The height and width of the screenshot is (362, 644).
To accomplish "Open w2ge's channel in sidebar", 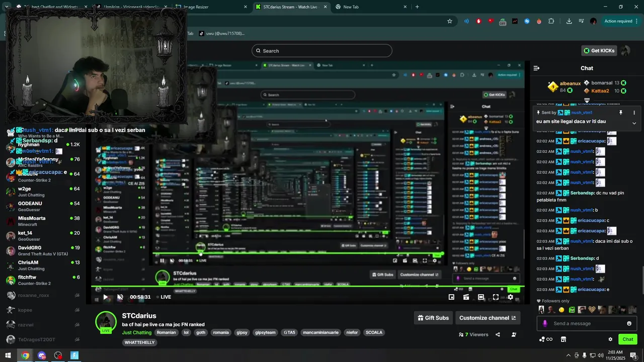I will [43, 192].
